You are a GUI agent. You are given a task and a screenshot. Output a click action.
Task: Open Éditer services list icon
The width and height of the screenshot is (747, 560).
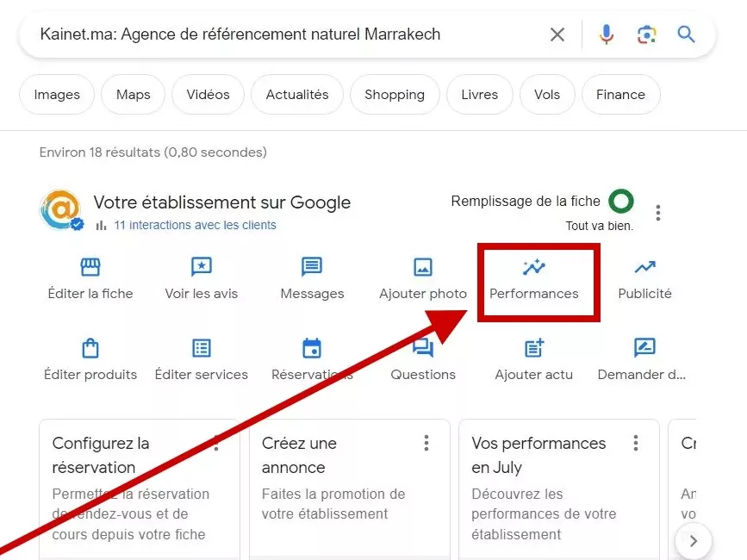(x=201, y=348)
